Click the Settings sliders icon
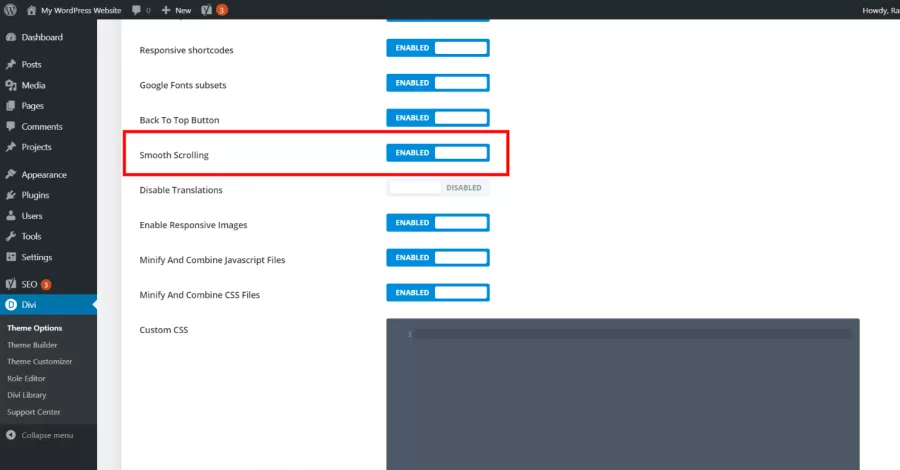The height and width of the screenshot is (470, 900). pyautogui.click(x=11, y=257)
